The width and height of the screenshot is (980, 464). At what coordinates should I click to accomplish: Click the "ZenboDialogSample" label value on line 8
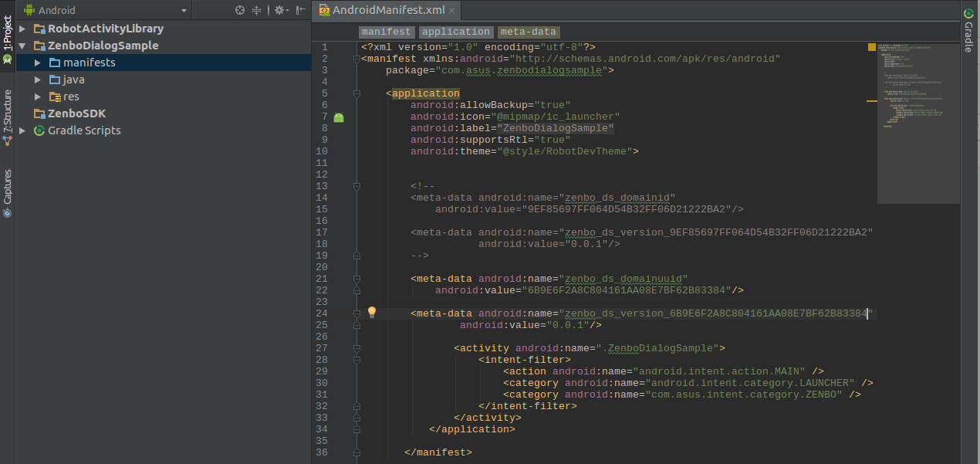pos(555,128)
